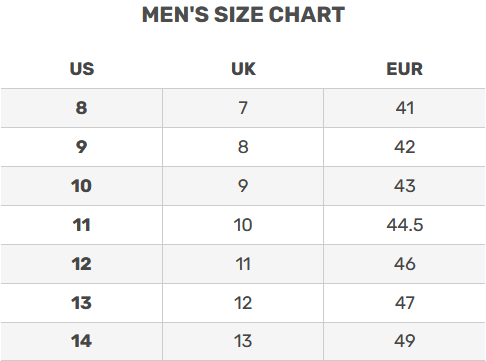This screenshot has height=361, width=486.
Task: Select EUR size 47 cell
Action: pos(404,303)
